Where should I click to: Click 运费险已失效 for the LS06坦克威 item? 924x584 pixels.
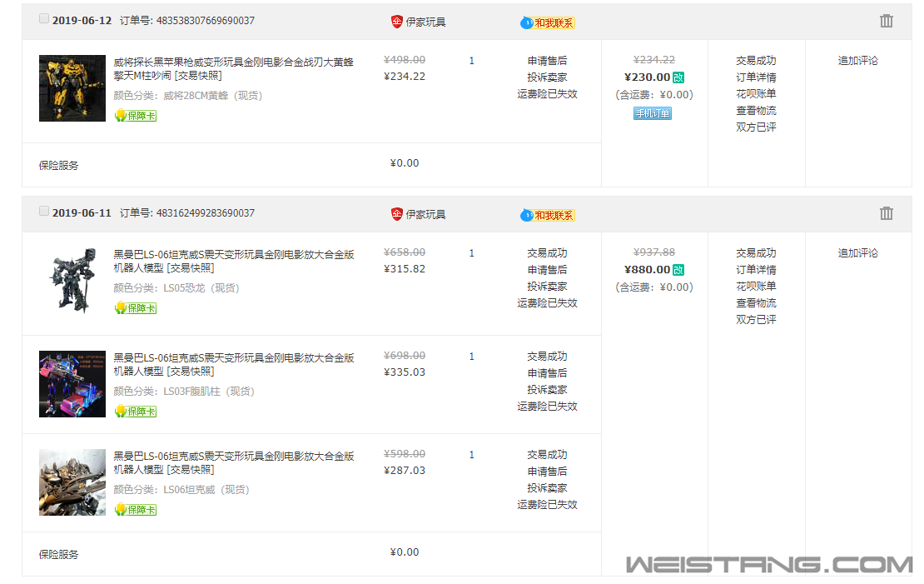pos(547,504)
